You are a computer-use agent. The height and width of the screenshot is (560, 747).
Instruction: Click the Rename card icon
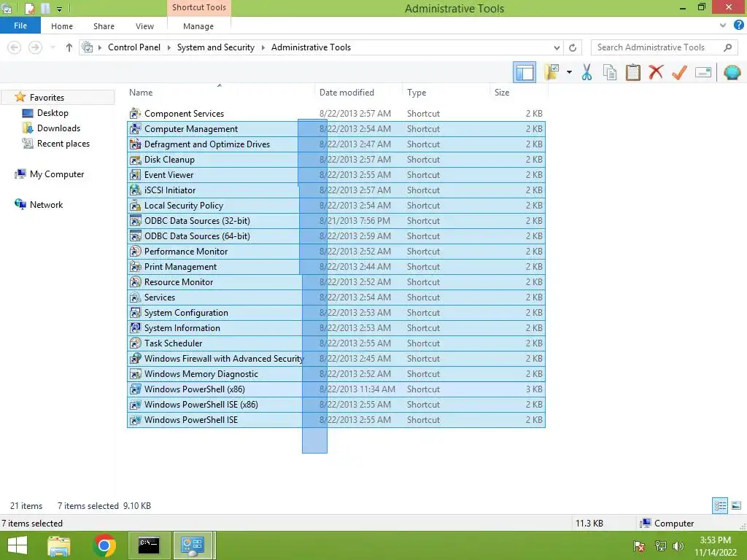pyautogui.click(x=703, y=72)
